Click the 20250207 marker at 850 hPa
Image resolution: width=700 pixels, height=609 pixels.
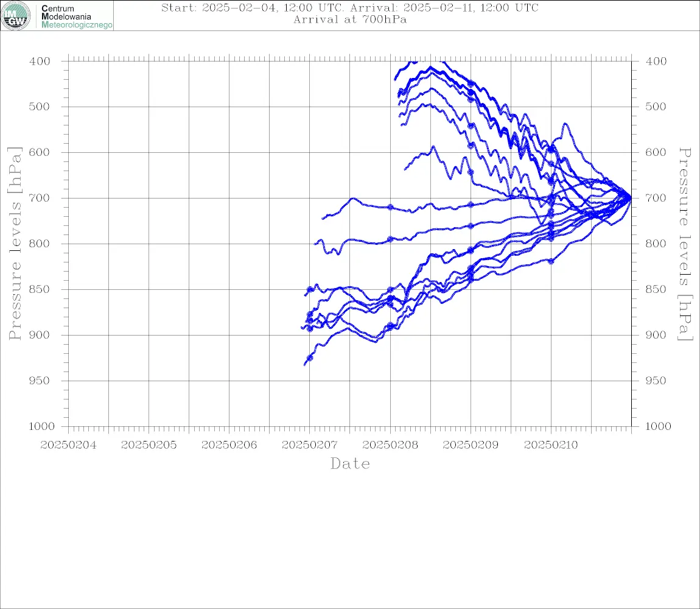310,289
